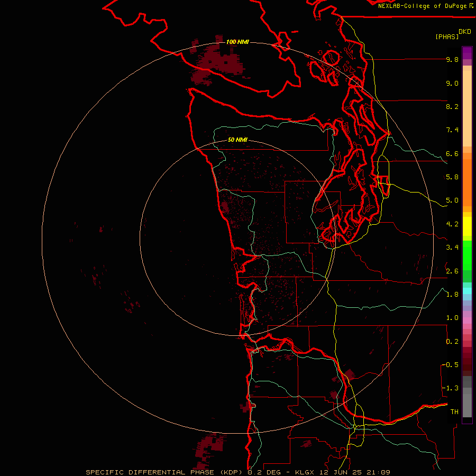476x476 pixels.
Task: Click the 5.8 scale value
Action: point(452,177)
